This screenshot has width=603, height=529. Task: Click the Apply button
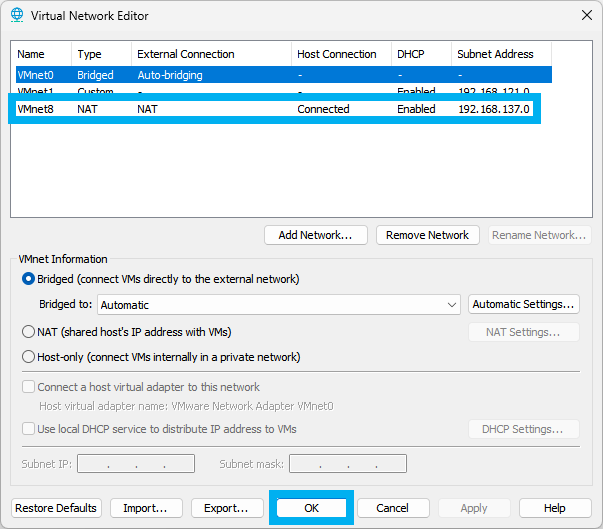[474, 508]
